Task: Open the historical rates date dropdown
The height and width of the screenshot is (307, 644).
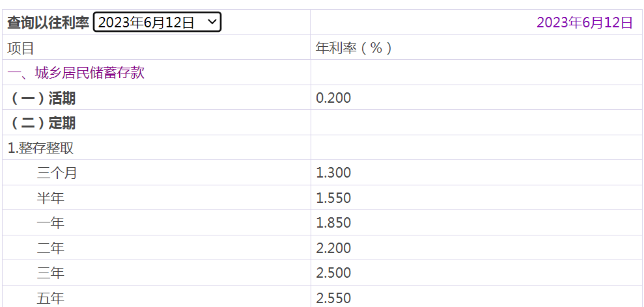Action: click(x=158, y=21)
